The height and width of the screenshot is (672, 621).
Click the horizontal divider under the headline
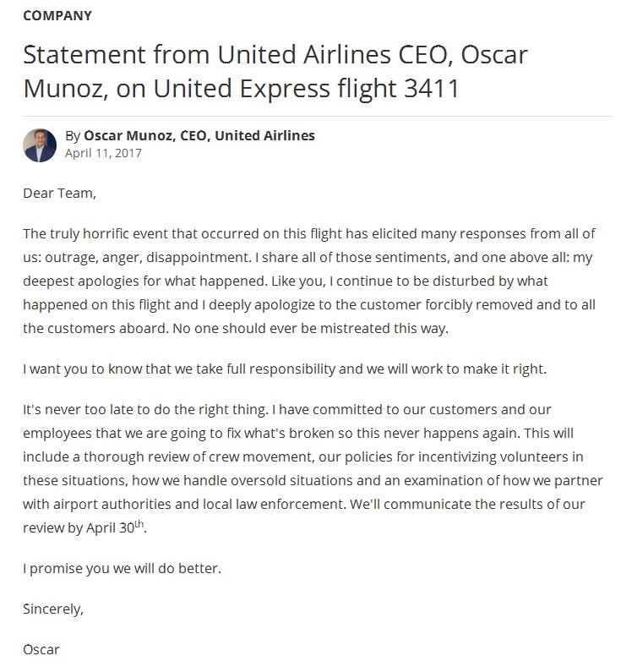(x=318, y=116)
